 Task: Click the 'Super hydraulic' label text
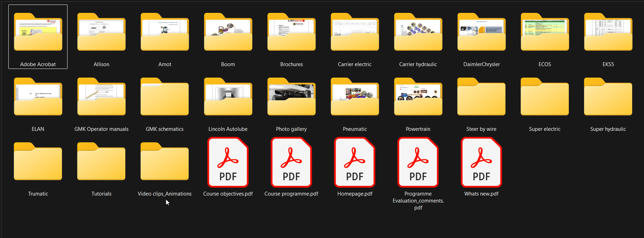click(608, 129)
